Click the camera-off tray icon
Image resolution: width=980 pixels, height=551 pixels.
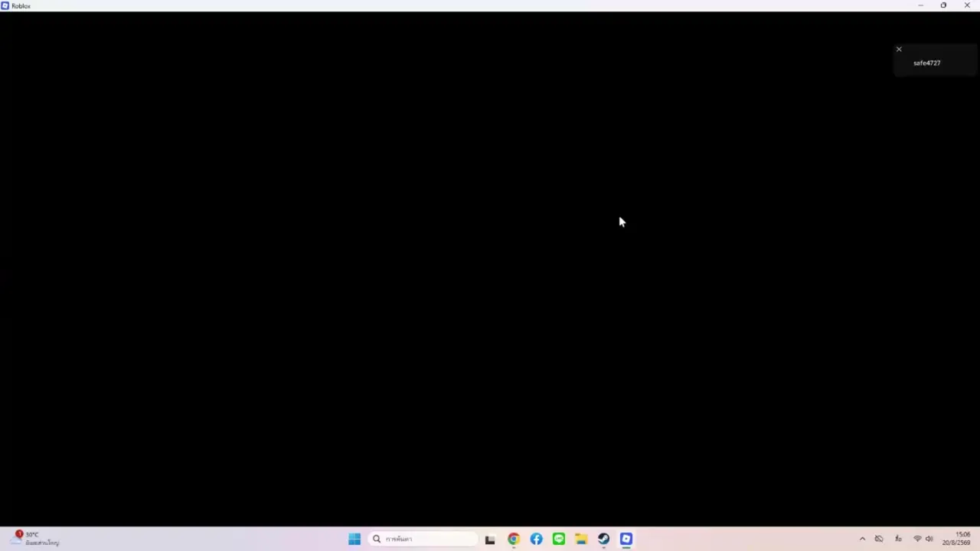click(879, 539)
